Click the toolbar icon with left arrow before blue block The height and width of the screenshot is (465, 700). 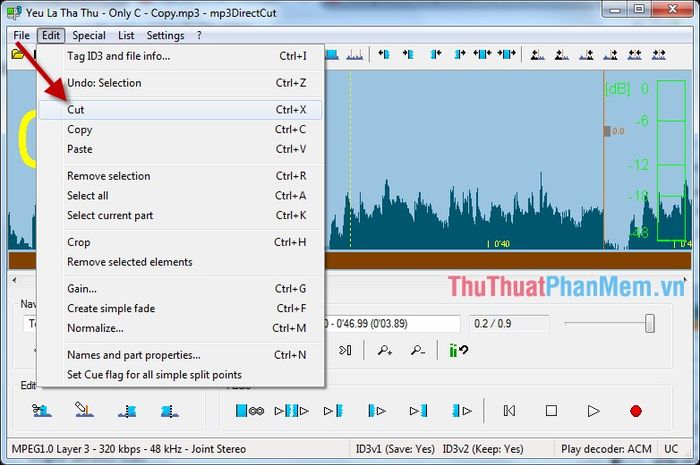(x=384, y=54)
